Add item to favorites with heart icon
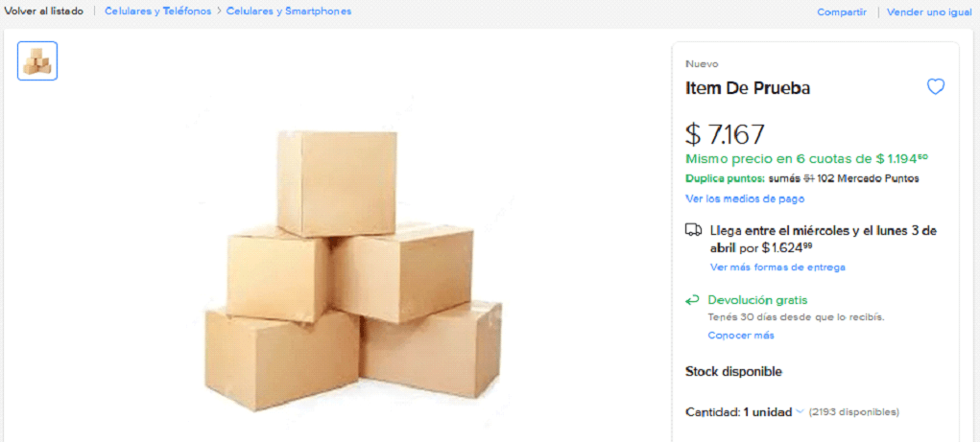Image resolution: width=980 pixels, height=442 pixels. (x=936, y=87)
